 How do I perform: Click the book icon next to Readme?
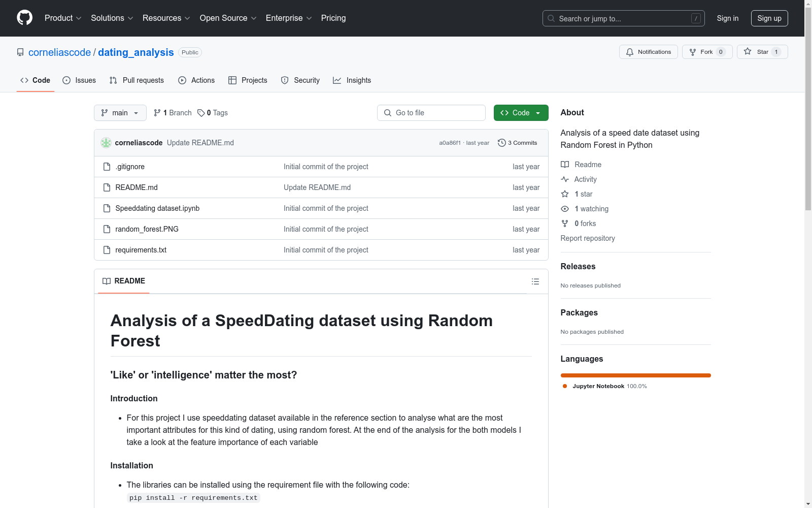pos(565,165)
